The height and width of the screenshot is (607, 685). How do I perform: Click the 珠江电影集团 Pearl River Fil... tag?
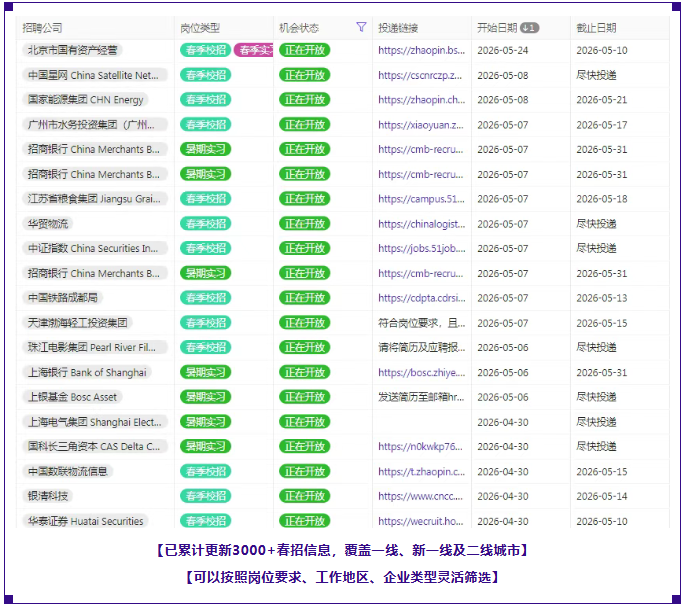point(95,347)
